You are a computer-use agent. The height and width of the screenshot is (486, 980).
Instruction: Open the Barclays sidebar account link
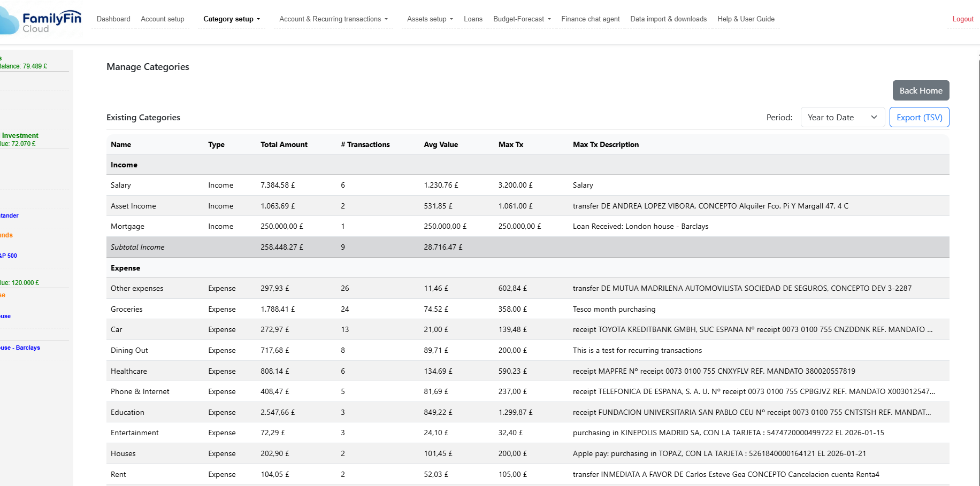(20, 348)
